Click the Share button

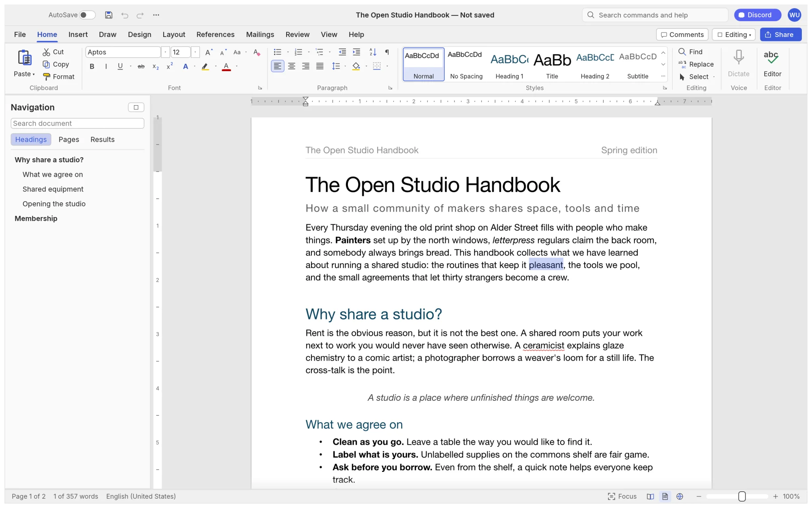point(780,35)
